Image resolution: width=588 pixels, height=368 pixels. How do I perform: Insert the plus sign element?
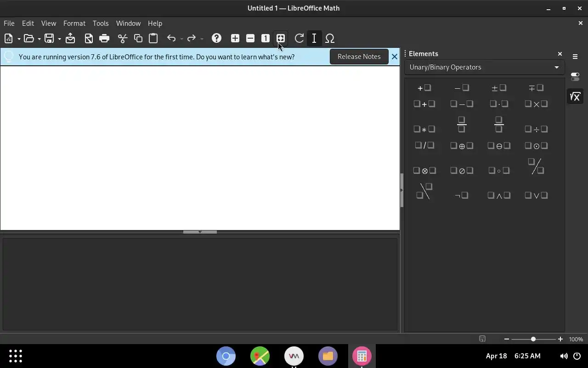click(x=424, y=88)
